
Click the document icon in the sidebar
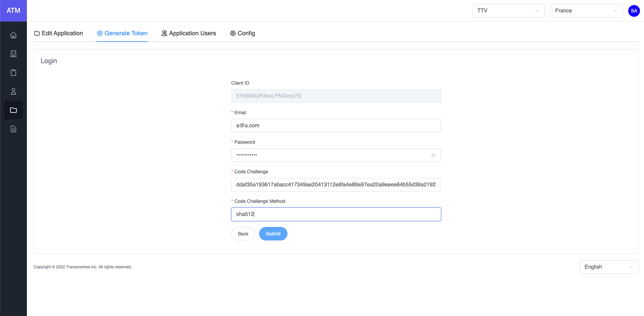coord(13,129)
